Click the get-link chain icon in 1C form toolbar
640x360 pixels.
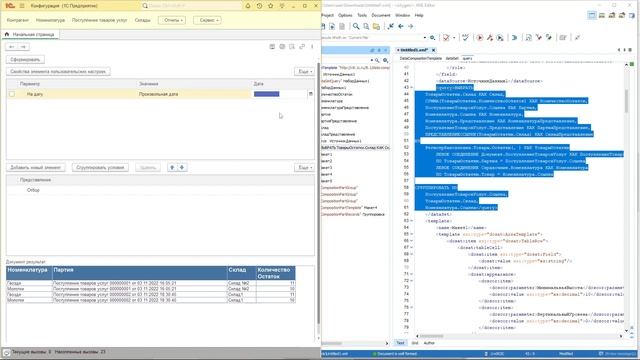point(302,47)
